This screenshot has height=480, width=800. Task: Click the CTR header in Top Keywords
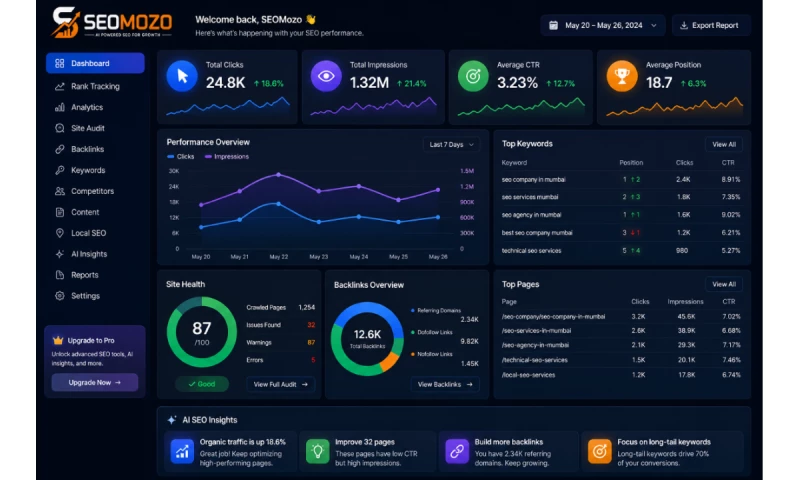[x=728, y=163]
